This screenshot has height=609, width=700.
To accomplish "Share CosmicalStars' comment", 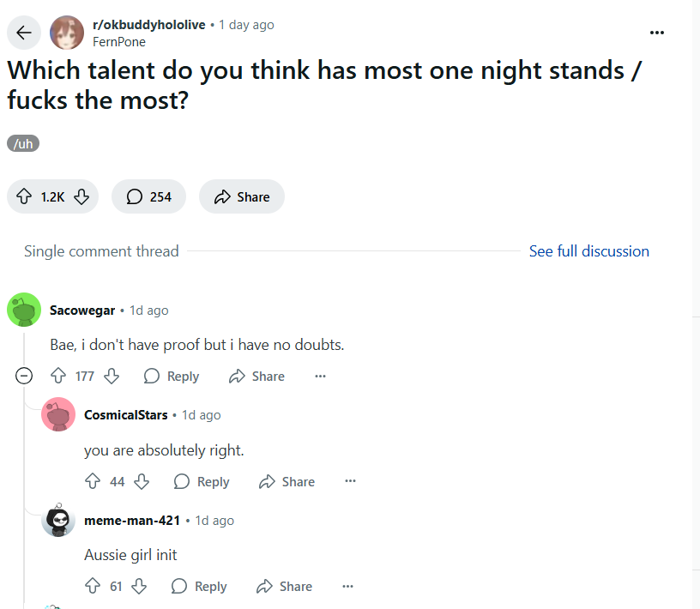I will [x=287, y=481].
